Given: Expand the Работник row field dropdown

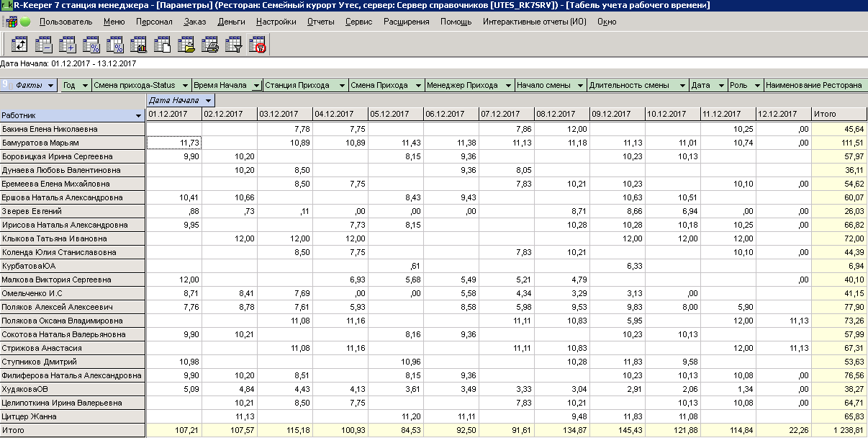Looking at the screenshot, I should pos(138,115).
